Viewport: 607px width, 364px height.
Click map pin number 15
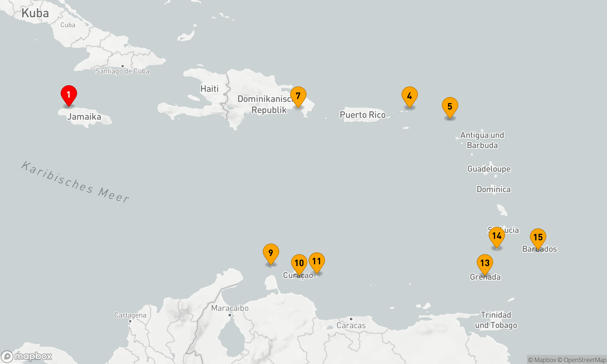coord(538,237)
